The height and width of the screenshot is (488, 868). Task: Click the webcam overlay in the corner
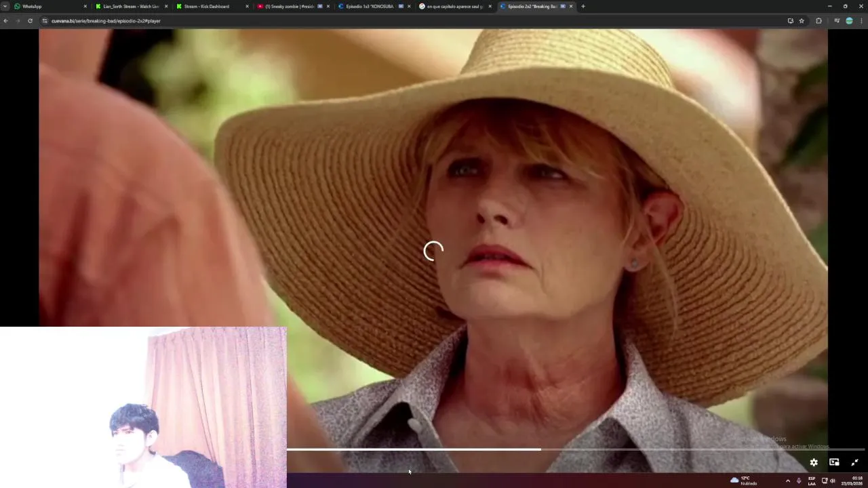pos(143,407)
